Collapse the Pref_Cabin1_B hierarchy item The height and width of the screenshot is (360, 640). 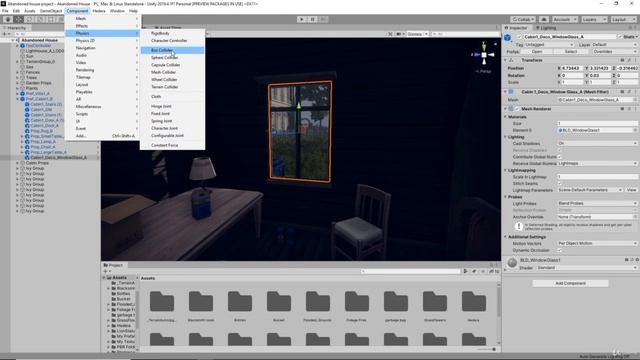pyautogui.click(x=18, y=99)
